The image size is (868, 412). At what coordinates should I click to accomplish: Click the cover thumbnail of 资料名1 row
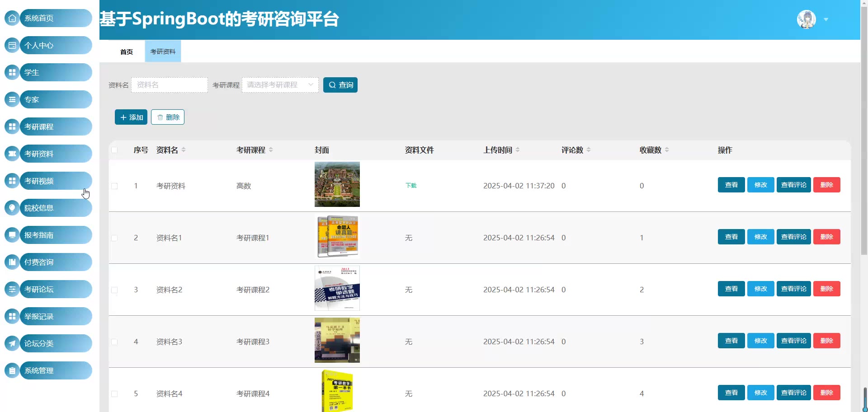click(337, 236)
